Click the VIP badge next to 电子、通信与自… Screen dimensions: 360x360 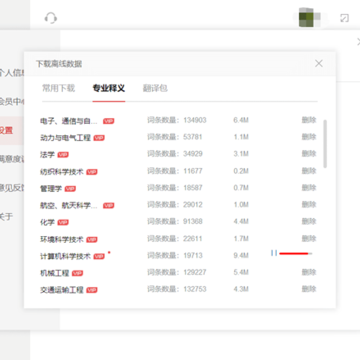click(x=108, y=121)
